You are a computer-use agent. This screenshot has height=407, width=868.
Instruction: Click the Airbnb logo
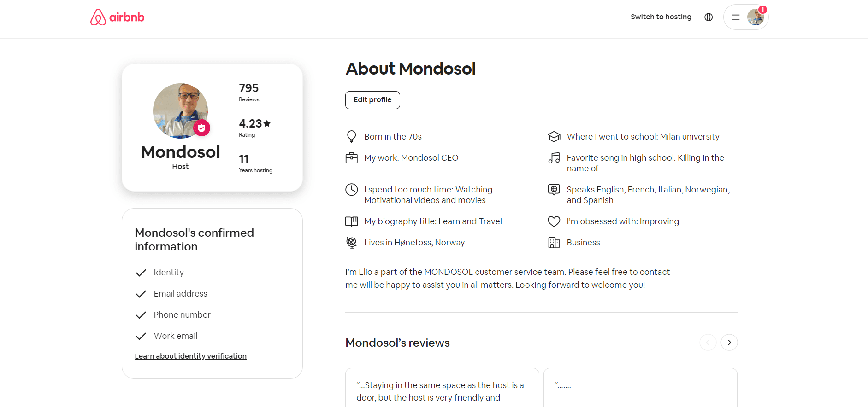pos(117,17)
